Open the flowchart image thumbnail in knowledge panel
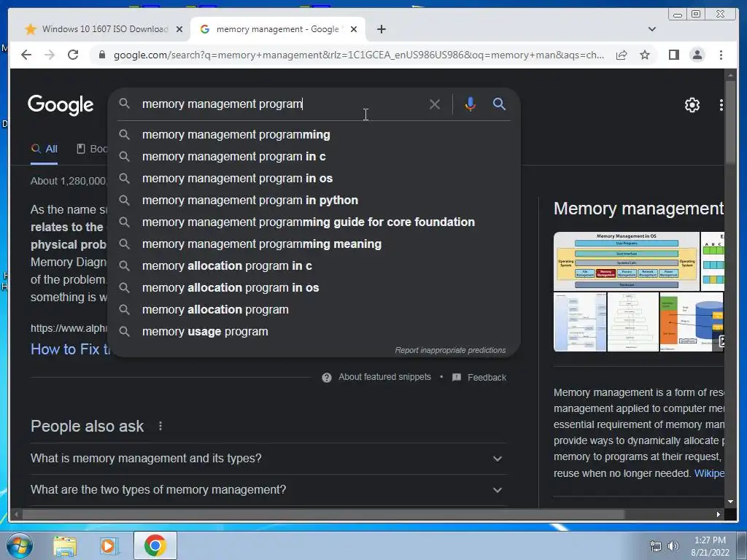Screen dimensions: 747x560 click(x=632, y=322)
